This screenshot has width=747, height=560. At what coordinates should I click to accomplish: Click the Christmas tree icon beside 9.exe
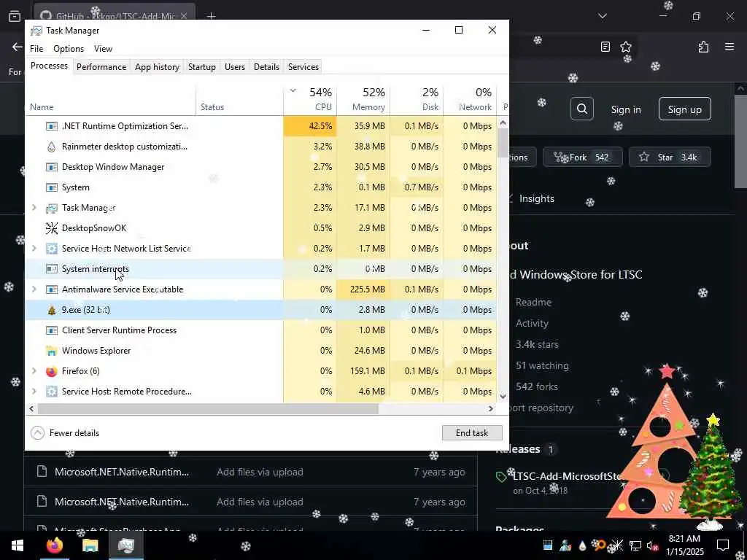[x=52, y=310]
